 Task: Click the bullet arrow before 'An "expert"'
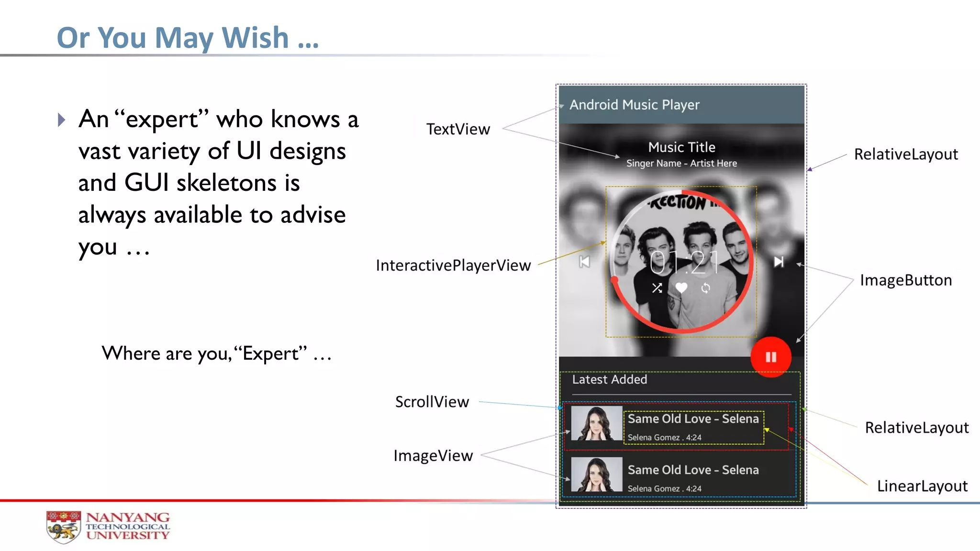[x=61, y=120]
